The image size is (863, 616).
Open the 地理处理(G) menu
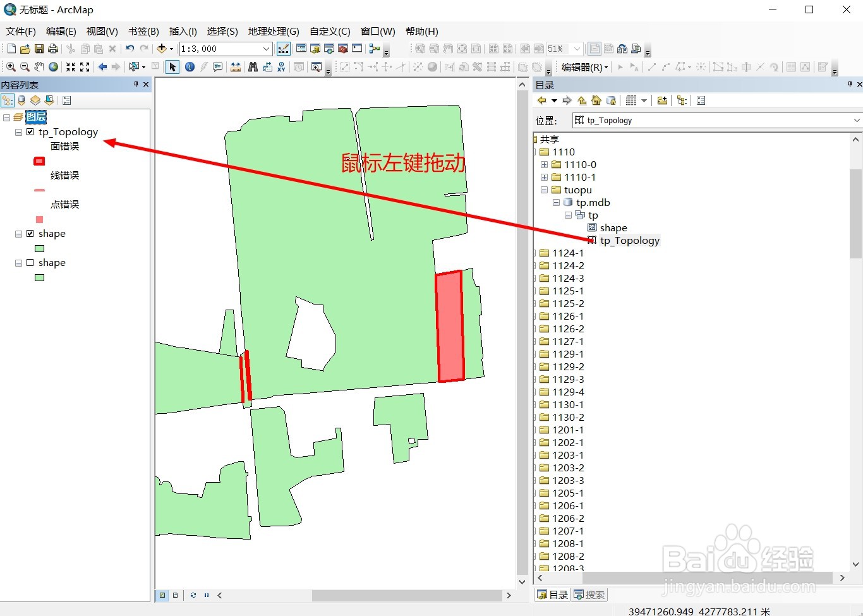[x=274, y=31]
